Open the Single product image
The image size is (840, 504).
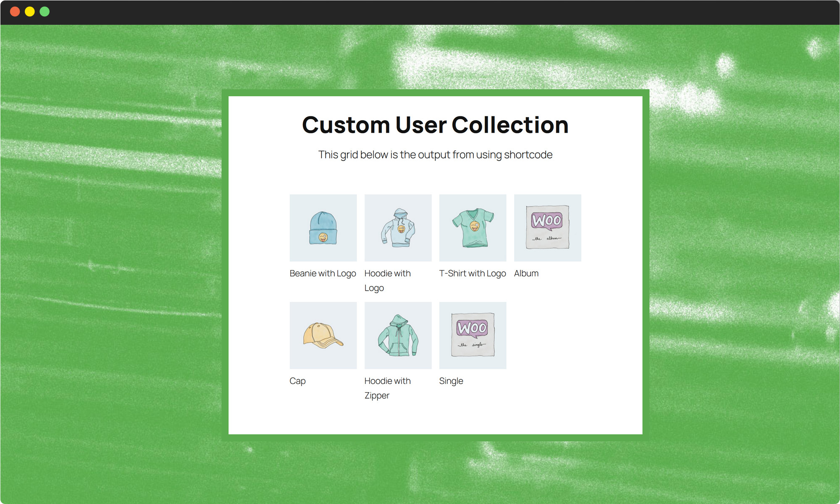(472, 335)
